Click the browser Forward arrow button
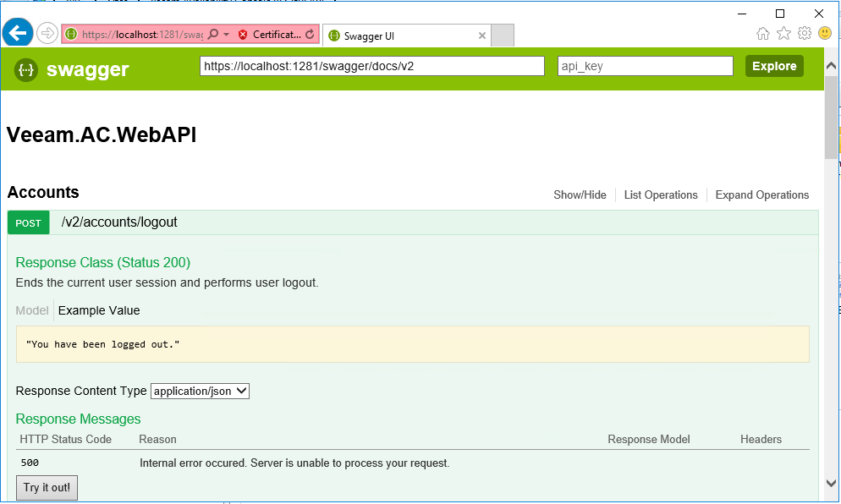This screenshot has width=841, height=504. (47, 34)
